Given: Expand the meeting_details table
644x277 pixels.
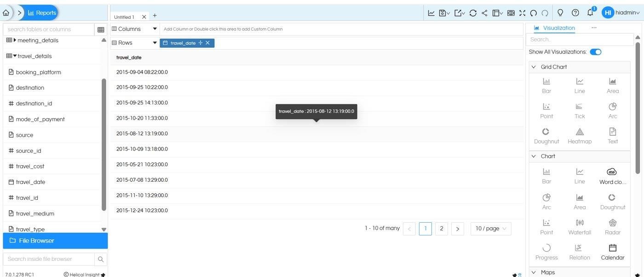Looking at the screenshot, I should tap(15, 40).
